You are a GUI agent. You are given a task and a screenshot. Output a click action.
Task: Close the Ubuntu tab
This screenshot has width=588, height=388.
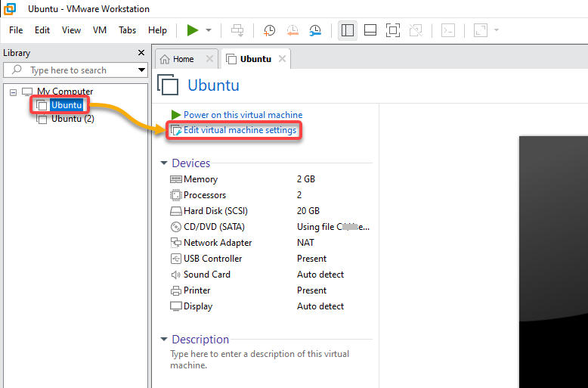point(282,59)
